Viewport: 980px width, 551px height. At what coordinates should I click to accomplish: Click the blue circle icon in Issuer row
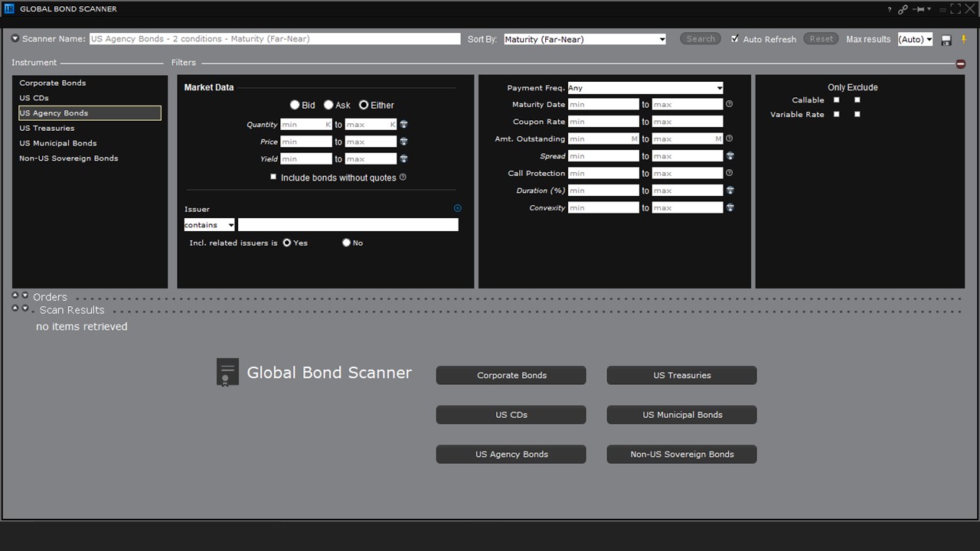(x=458, y=208)
